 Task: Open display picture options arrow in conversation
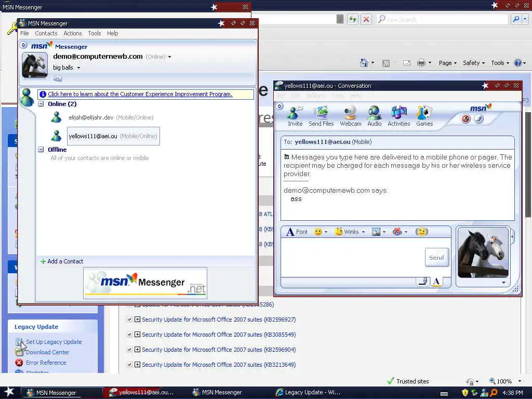tap(503, 282)
